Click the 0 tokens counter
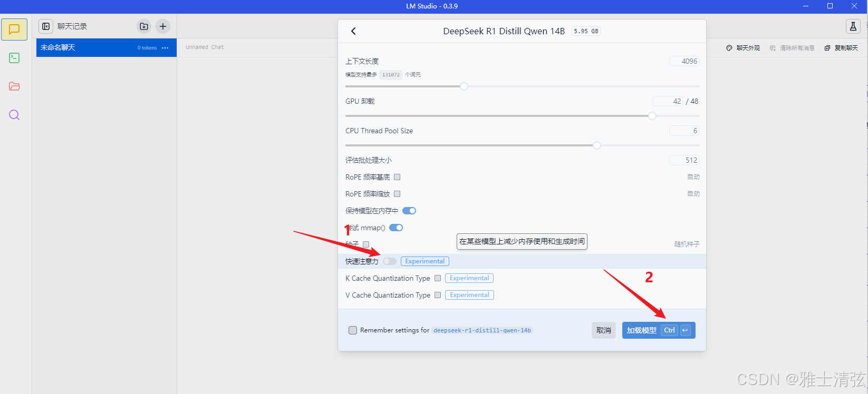Screen dimensions: 868x394 tap(147, 48)
